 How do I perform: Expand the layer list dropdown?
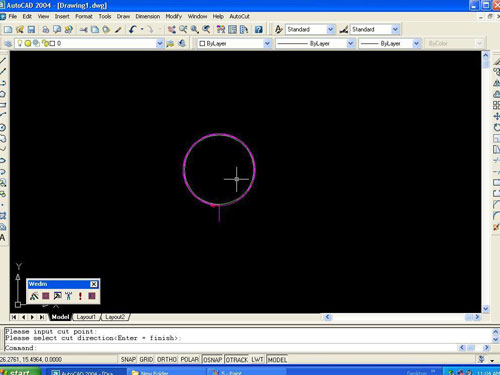point(160,43)
